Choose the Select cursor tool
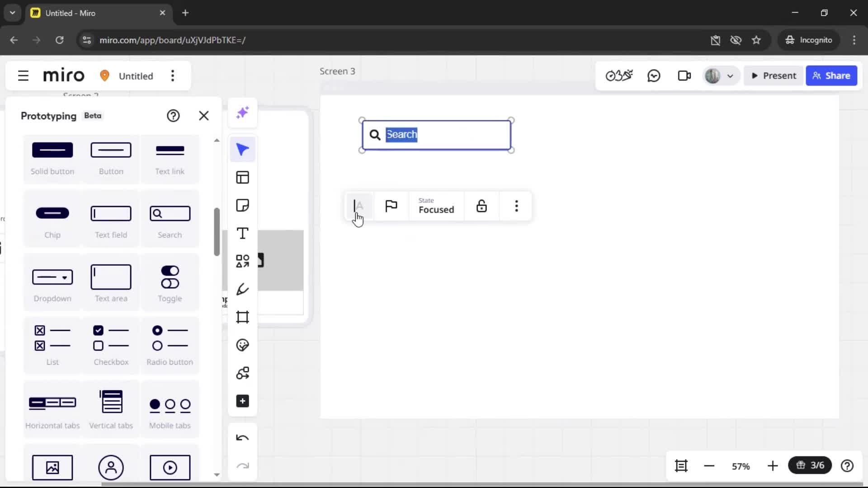Viewport: 868px width, 488px height. (x=243, y=150)
